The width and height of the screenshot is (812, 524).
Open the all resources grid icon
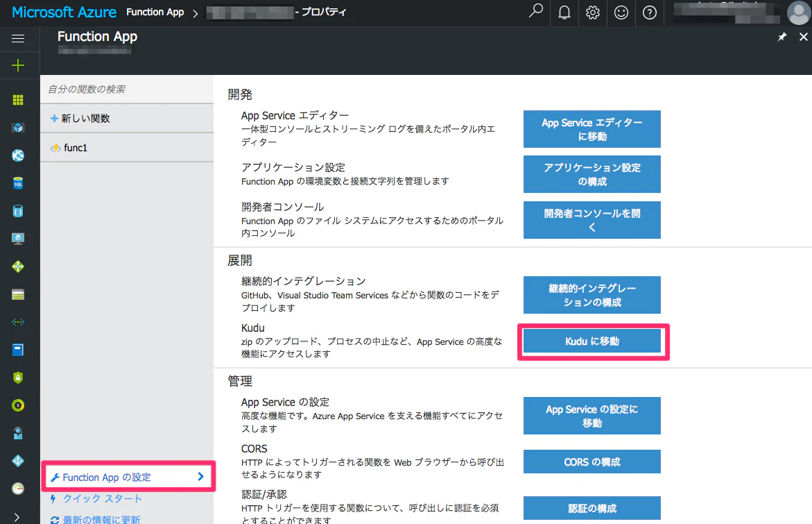click(x=18, y=100)
